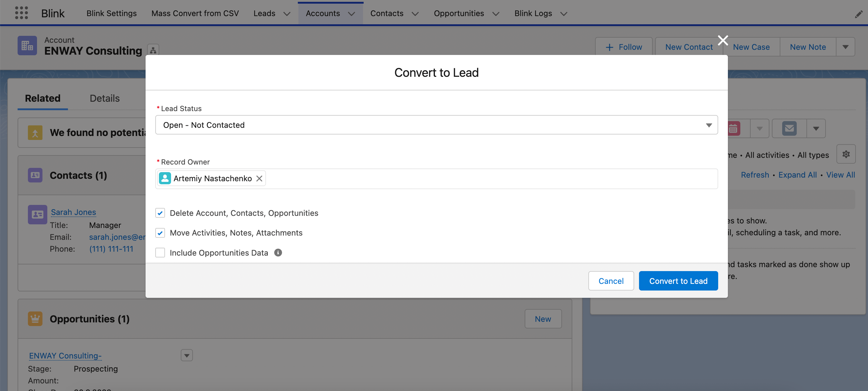Switch to the Details tab
Screen dimensions: 868x391
coord(104,97)
